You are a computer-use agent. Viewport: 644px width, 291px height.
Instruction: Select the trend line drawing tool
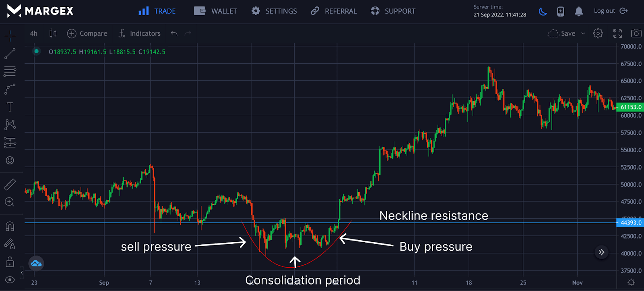(10, 54)
